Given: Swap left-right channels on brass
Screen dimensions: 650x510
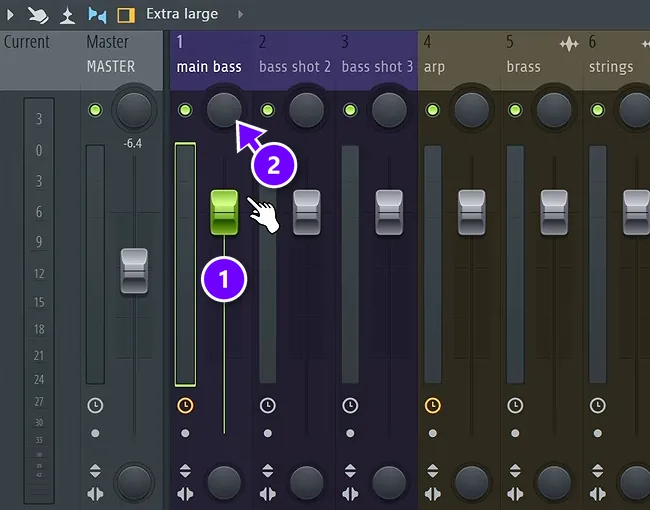Looking at the screenshot, I should (515, 494).
